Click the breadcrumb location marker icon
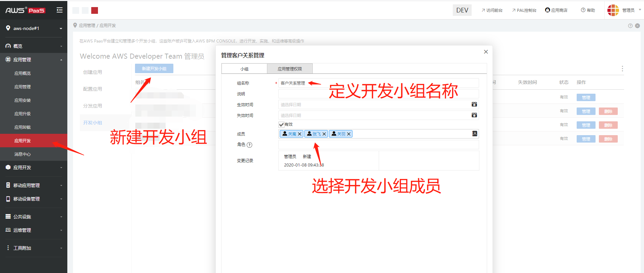Image resolution: width=644 pixels, height=273 pixels. click(75, 25)
